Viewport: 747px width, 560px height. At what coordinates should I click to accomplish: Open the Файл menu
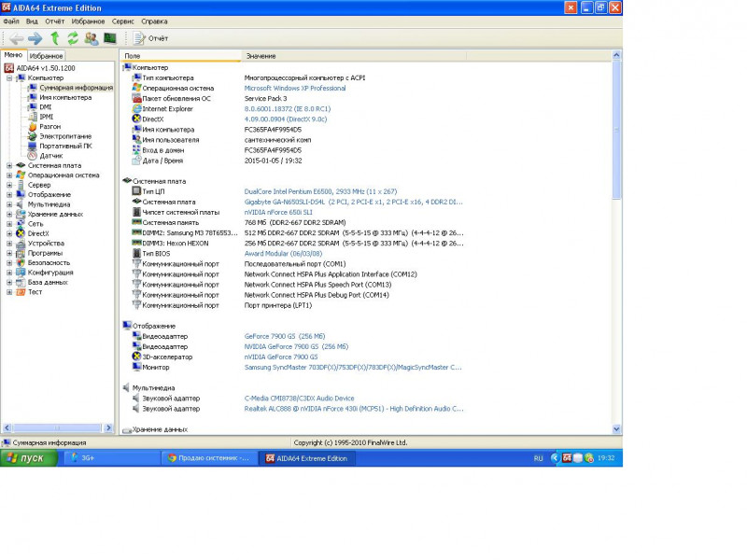point(11,21)
